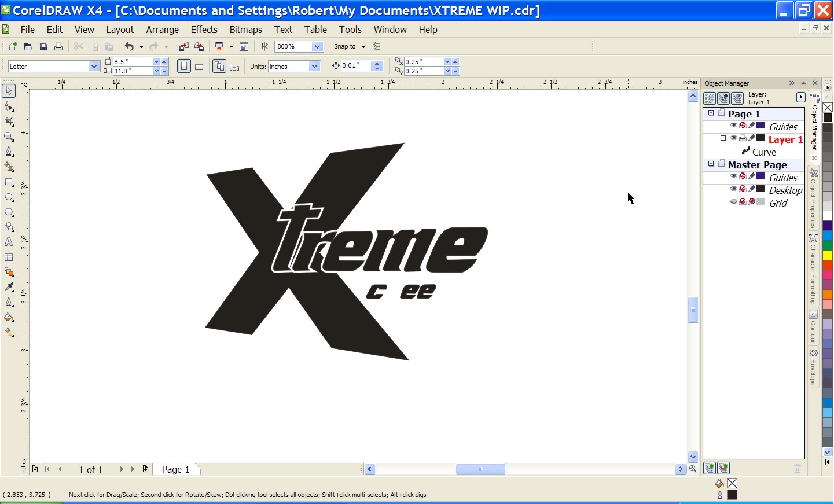Screen dimensions: 834x504
Task: Go to next page arrow
Action: tap(122, 469)
